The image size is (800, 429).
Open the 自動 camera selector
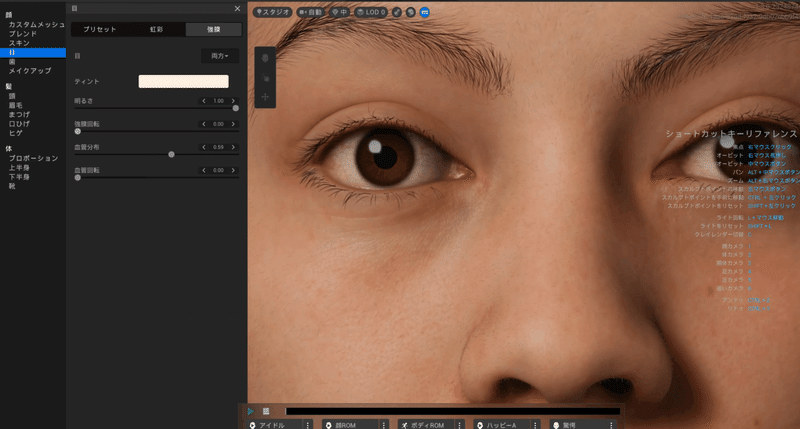(311, 12)
